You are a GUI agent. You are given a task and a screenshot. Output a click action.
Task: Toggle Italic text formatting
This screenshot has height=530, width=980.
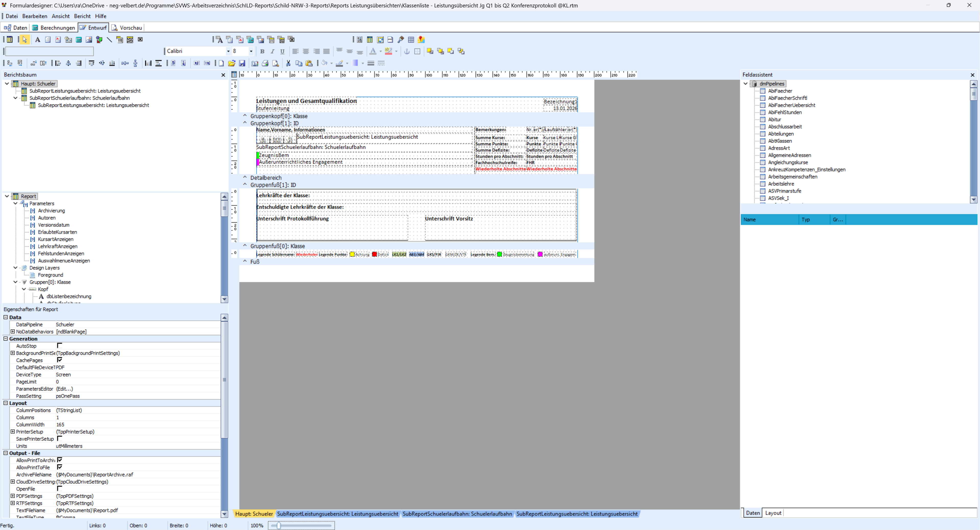click(x=272, y=51)
